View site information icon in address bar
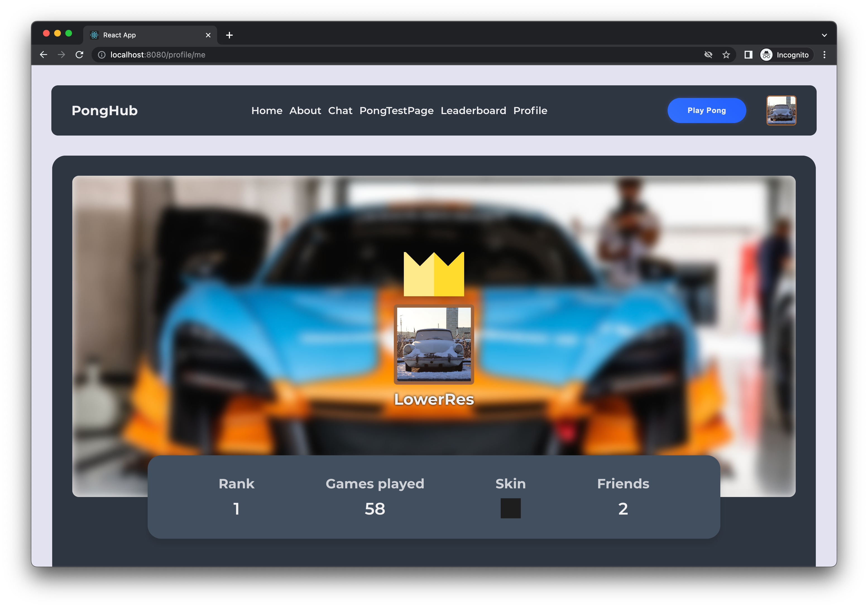The height and width of the screenshot is (608, 868). pos(102,55)
